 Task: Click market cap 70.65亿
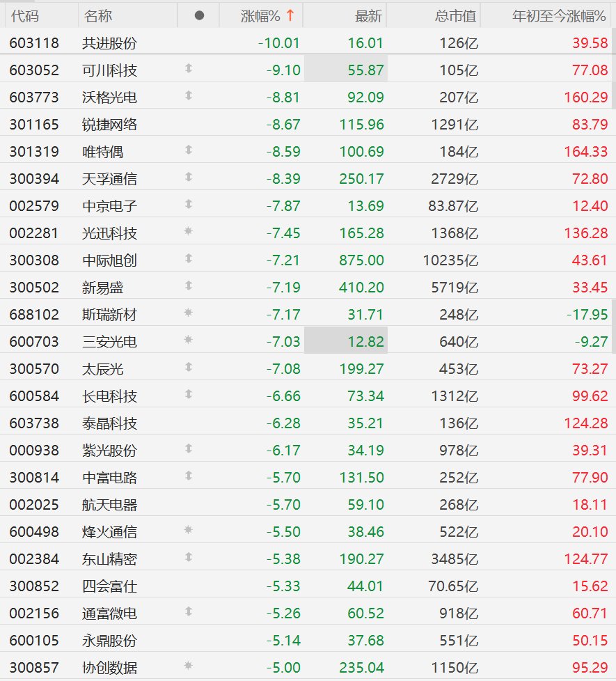[x=453, y=586]
